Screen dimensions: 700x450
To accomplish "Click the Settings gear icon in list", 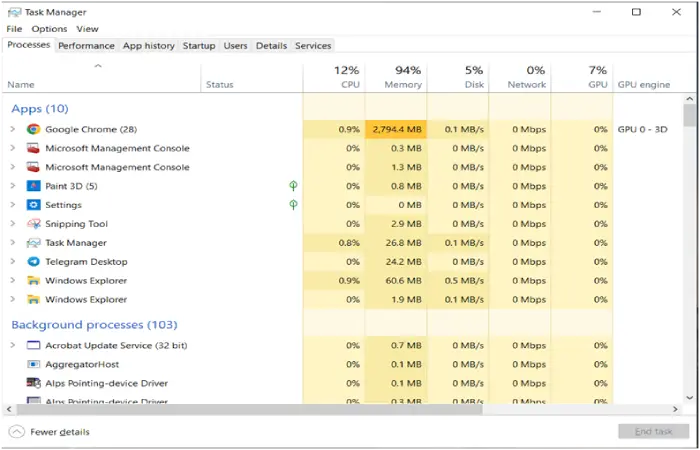I will [33, 205].
